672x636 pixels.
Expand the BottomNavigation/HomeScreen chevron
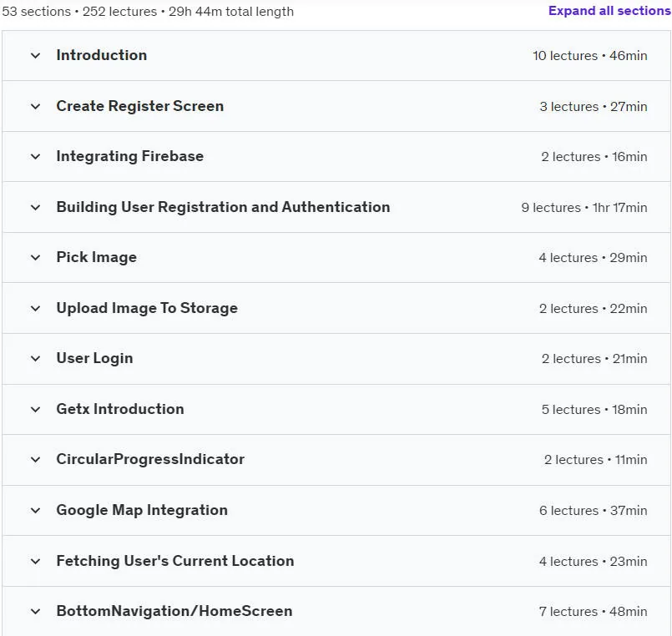(x=36, y=612)
